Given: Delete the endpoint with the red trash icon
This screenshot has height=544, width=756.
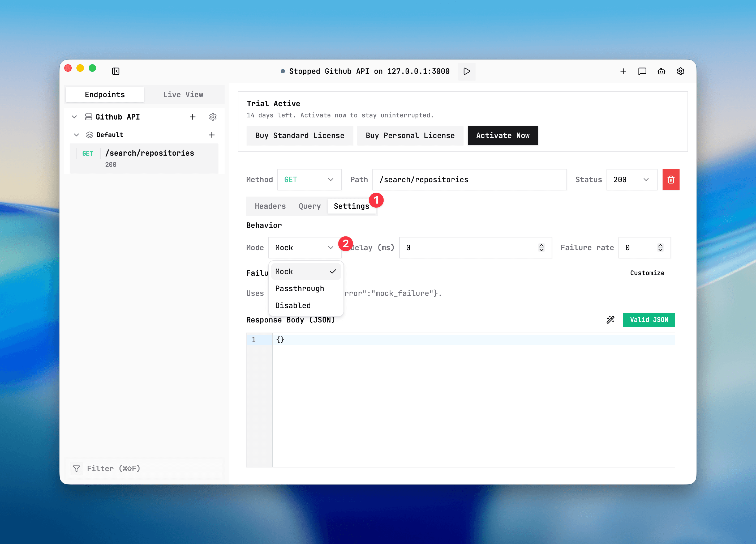Looking at the screenshot, I should coord(671,180).
